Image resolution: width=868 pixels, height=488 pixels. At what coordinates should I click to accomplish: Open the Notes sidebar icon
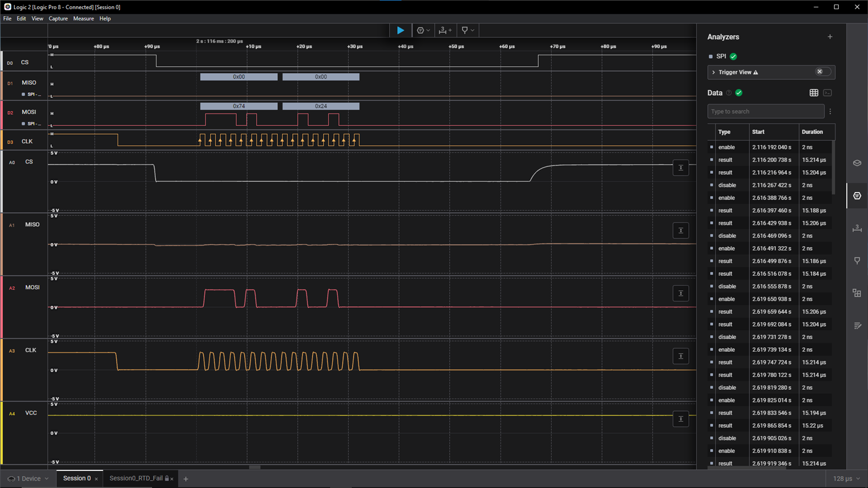click(x=857, y=326)
